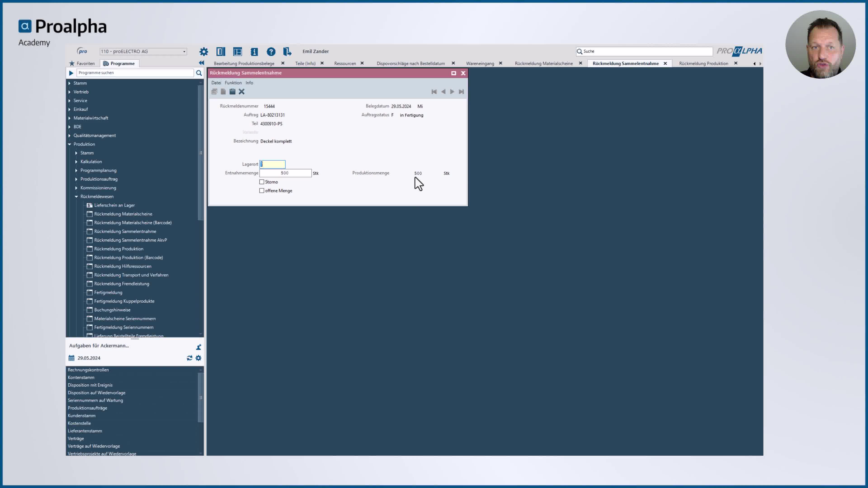
Task: Click the program tree vertical scrollbar
Action: 201,153
